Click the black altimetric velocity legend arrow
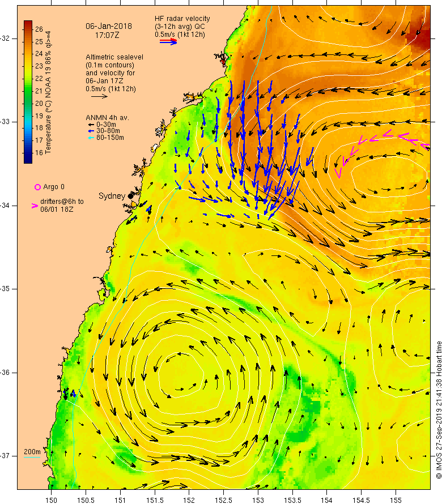The height and width of the screenshot is (504, 442). coord(99,96)
